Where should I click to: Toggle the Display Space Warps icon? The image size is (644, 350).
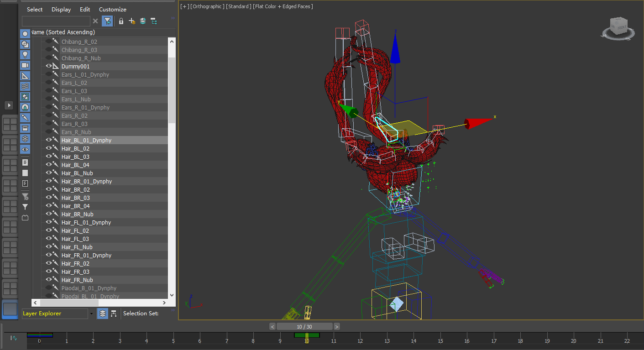(x=25, y=86)
